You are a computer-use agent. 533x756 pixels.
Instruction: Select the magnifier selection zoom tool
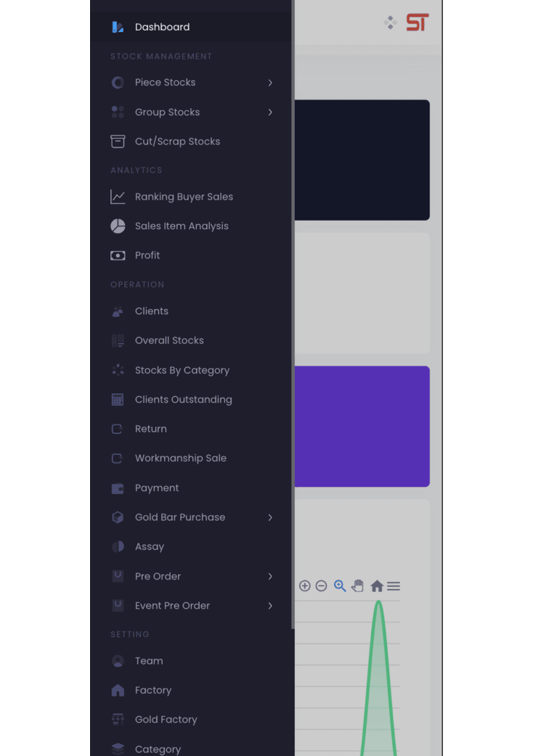pyautogui.click(x=340, y=586)
